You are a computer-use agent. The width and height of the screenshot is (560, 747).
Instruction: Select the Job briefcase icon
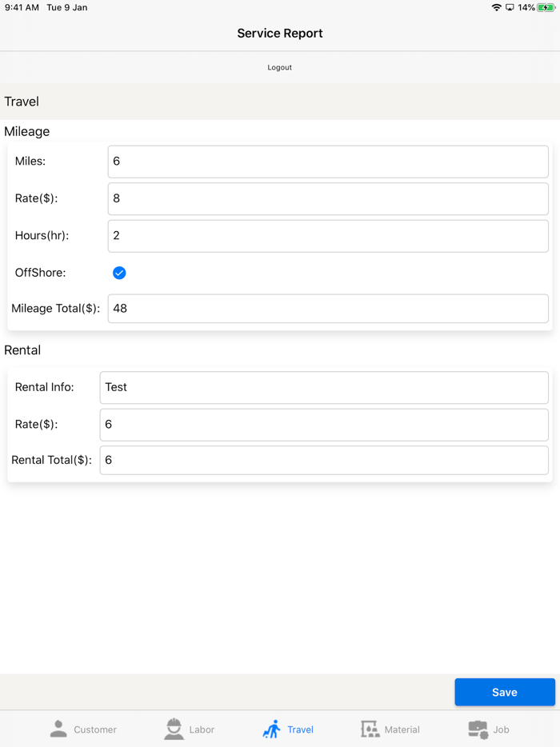(x=477, y=729)
